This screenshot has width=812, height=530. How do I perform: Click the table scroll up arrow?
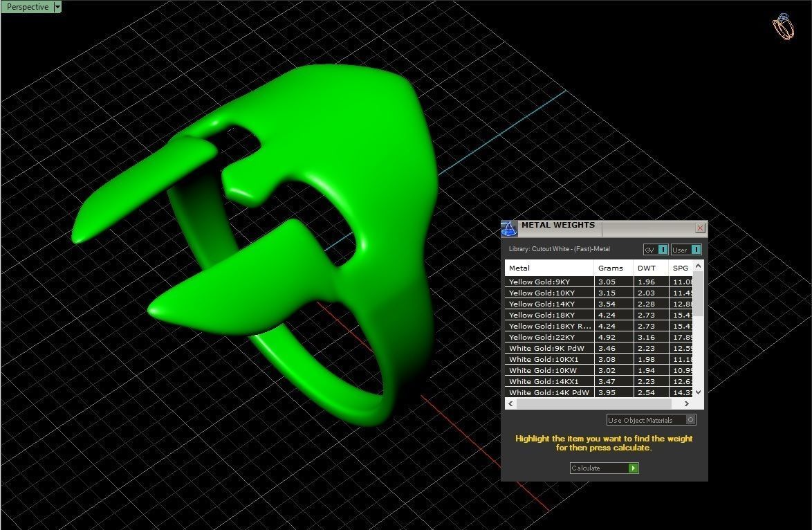698,266
